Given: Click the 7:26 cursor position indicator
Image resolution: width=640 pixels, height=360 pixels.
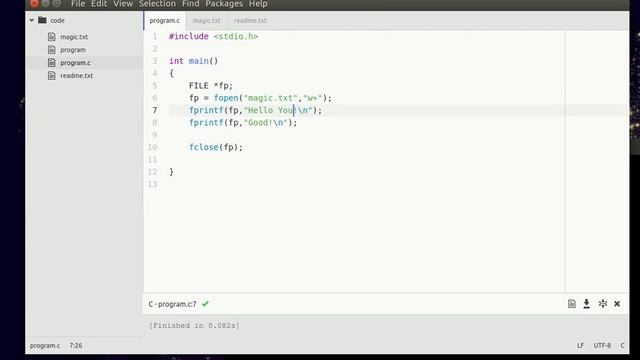Looking at the screenshot, I should (x=76, y=346).
